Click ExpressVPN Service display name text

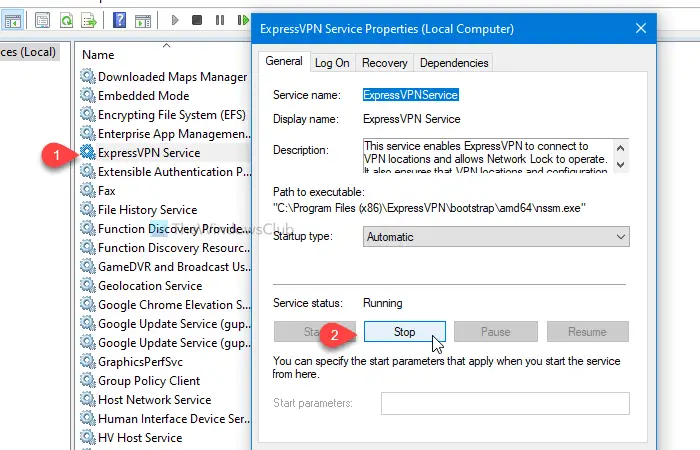click(411, 119)
